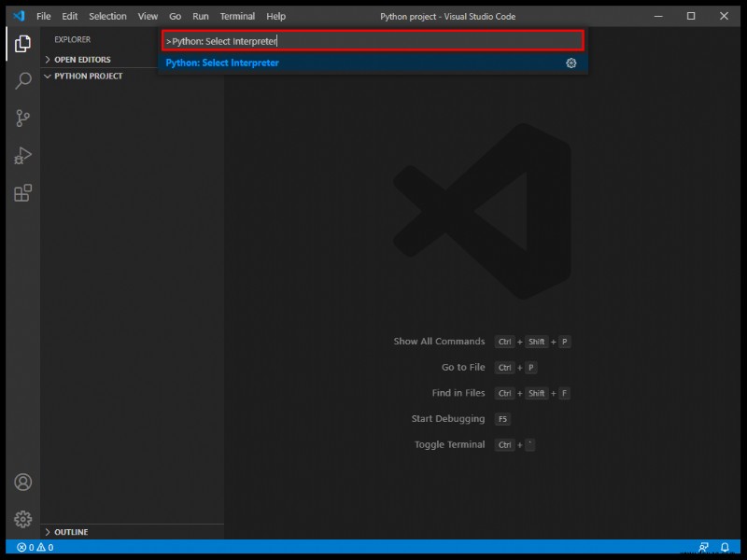Focus the command palette input field
The image size is (747, 560).
pyautogui.click(x=373, y=41)
